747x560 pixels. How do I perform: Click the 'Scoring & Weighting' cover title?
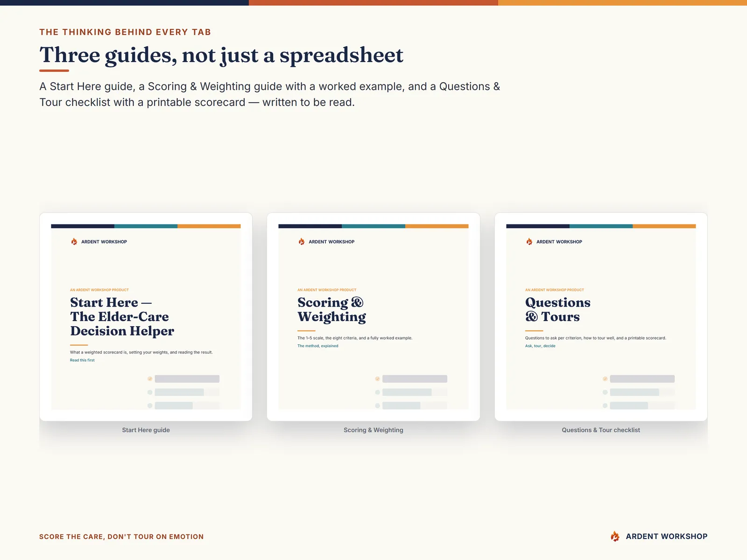pyautogui.click(x=332, y=309)
